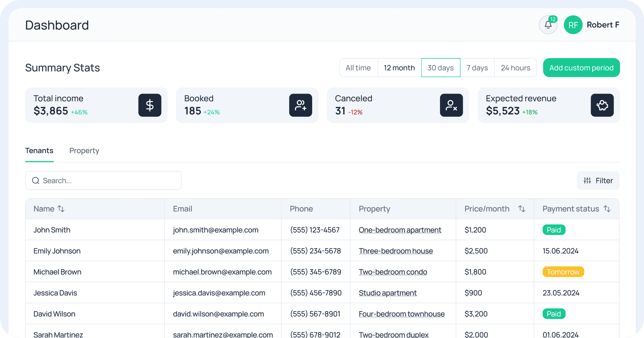Click the Expected revenue piggy bank icon
Viewport: 644px width, 338px height.
602,105
